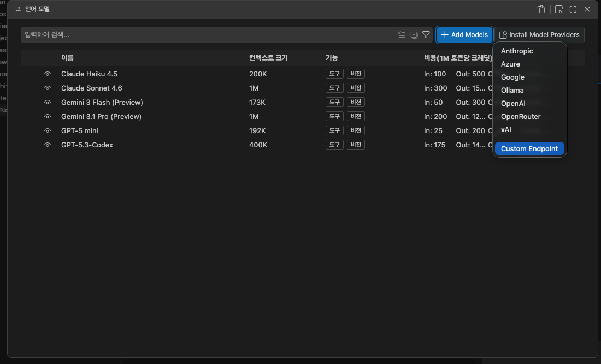The image size is (601, 364).
Task: Click the 비전 tag on GPT-5.3-Codex
Action: [356, 145]
